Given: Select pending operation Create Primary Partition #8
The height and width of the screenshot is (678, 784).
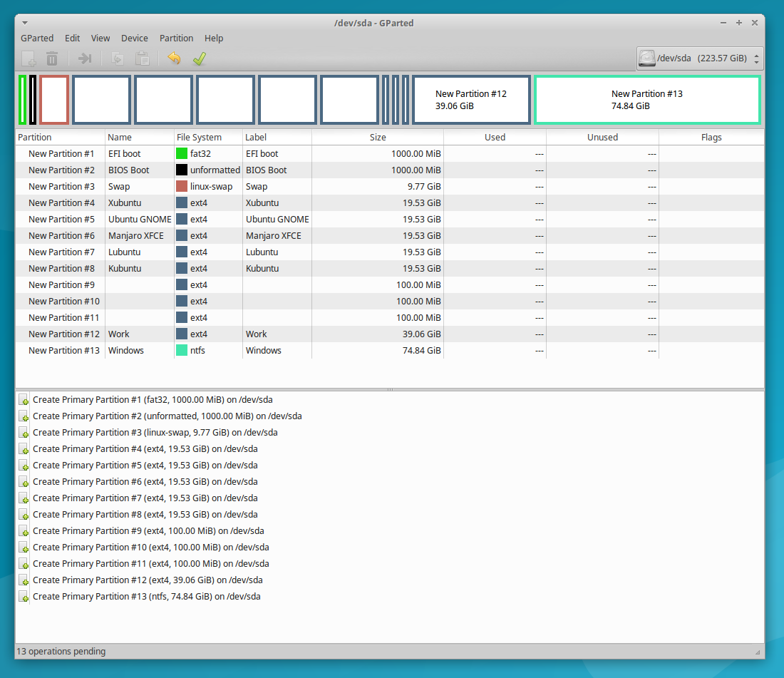Looking at the screenshot, I should click(145, 515).
